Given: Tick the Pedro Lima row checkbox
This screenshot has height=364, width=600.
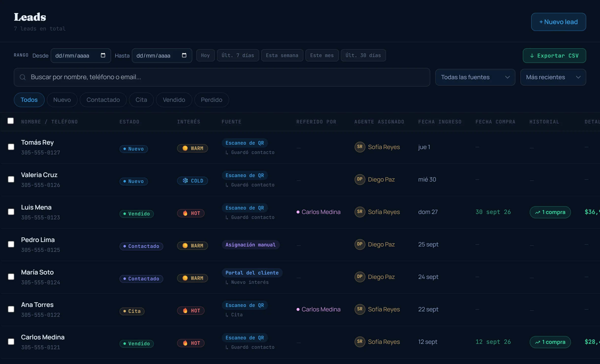Looking at the screenshot, I should click(x=11, y=244).
